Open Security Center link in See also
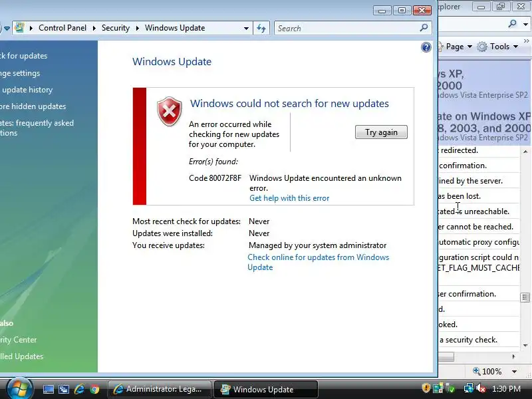This screenshot has width=532, height=399. (x=19, y=340)
